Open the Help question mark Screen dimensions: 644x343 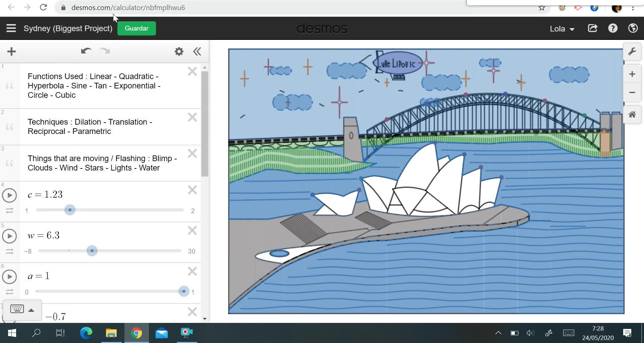click(613, 28)
